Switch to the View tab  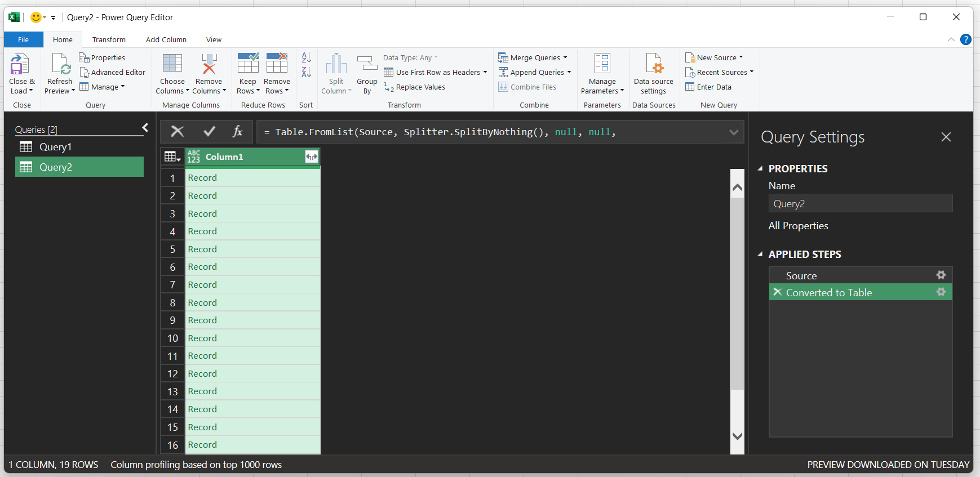pos(214,39)
